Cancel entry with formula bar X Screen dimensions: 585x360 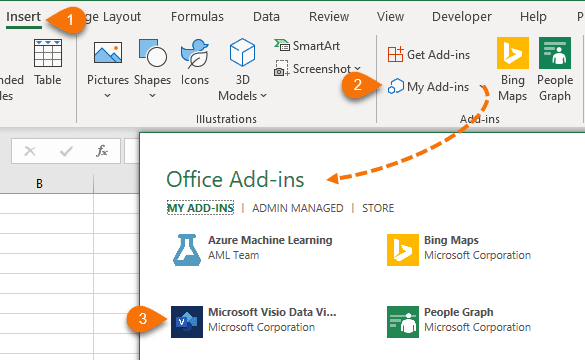click(30, 151)
